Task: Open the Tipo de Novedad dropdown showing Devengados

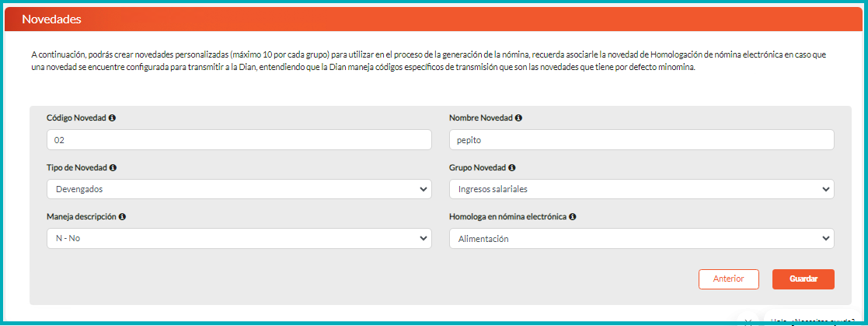Action: pos(239,189)
